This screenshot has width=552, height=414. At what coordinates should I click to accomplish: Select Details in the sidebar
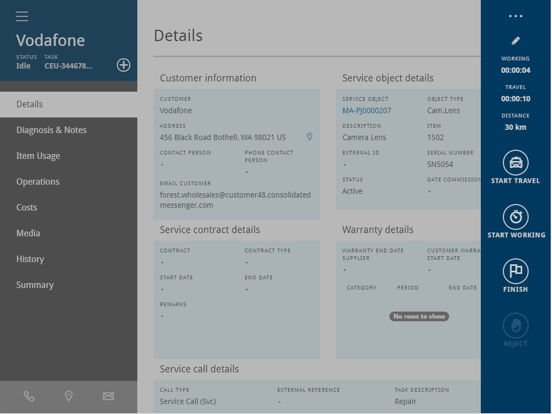pos(69,104)
